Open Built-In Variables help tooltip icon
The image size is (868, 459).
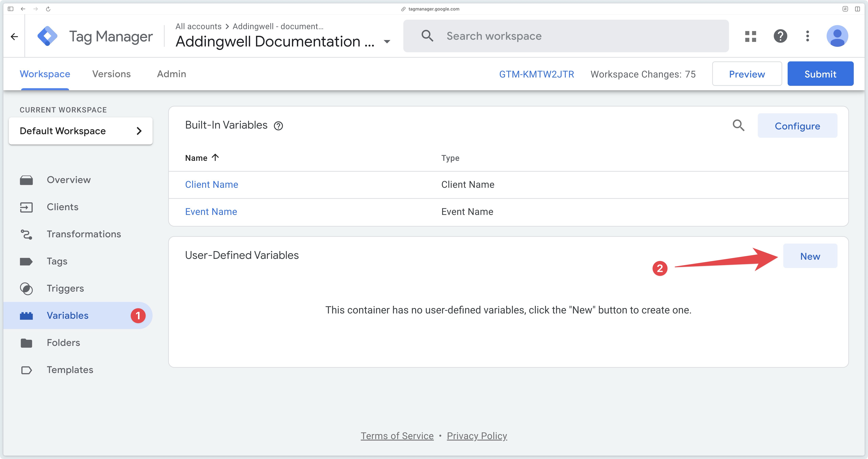278,126
